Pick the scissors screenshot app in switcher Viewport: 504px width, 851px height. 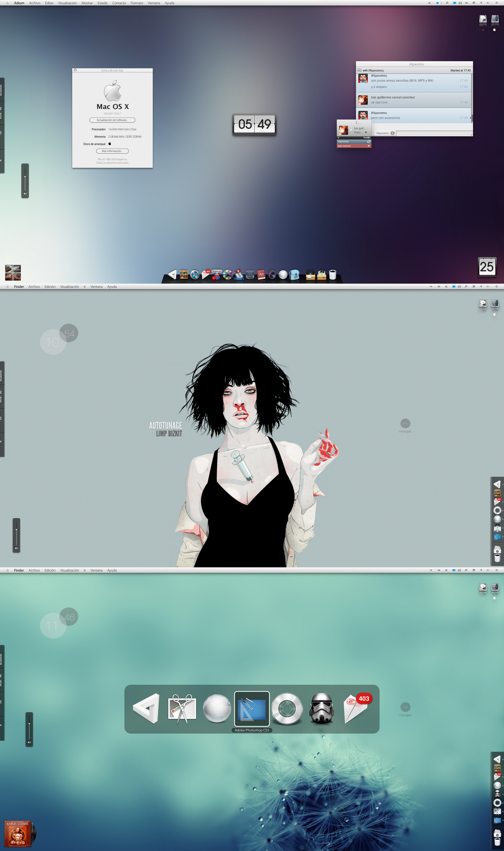(182, 708)
